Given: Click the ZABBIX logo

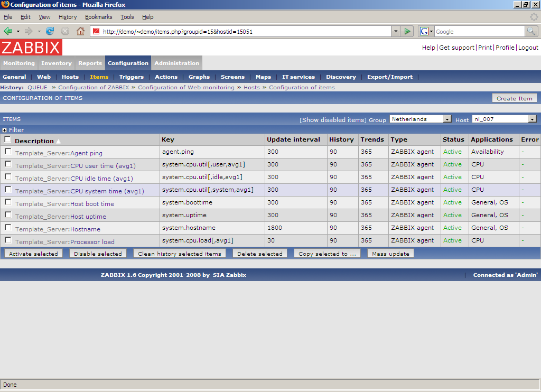Looking at the screenshot, I should coord(31,47).
